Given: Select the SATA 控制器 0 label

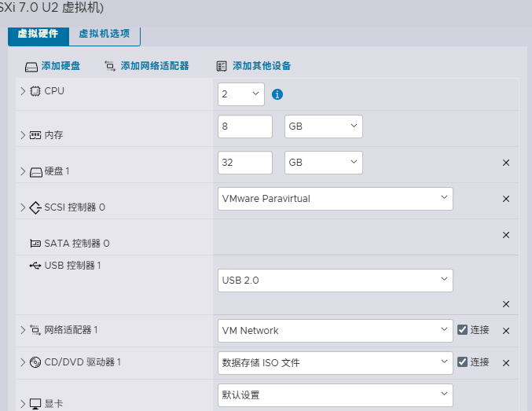Looking at the screenshot, I should (x=77, y=244).
